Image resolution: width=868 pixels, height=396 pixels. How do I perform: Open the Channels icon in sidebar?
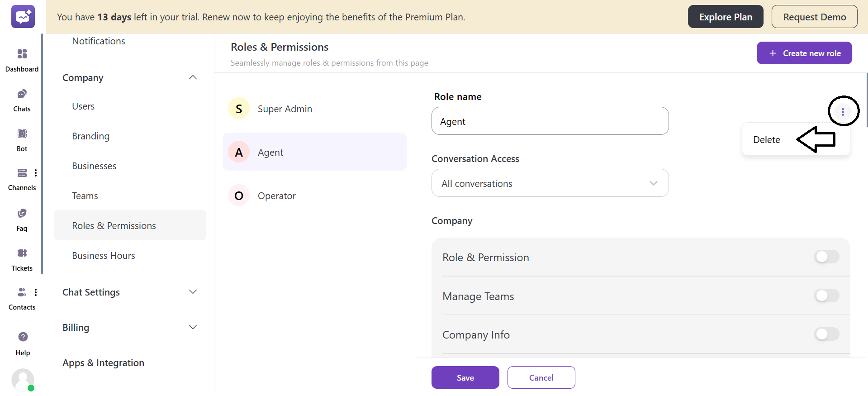coord(22,173)
